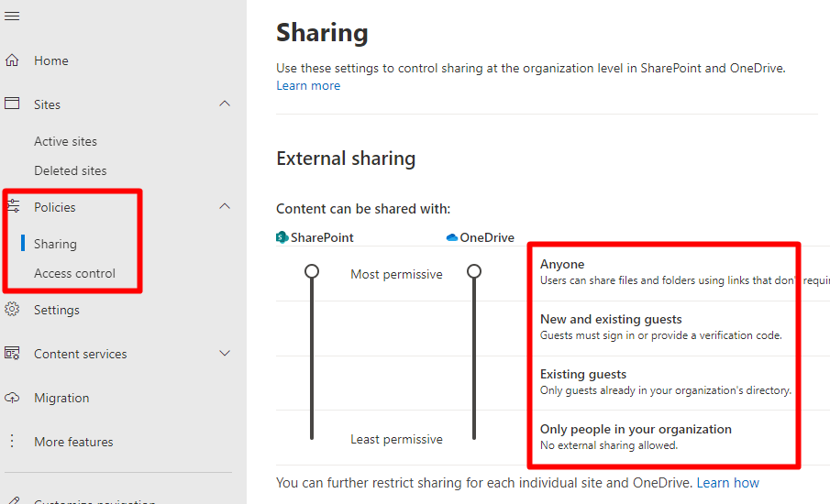Select Access control under Policies
This screenshot has width=830, height=504.
pos(74,273)
